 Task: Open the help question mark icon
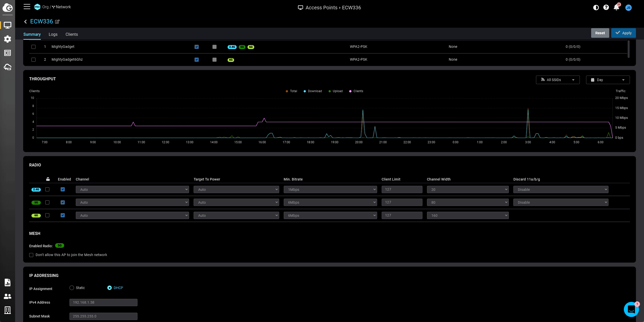coord(606,8)
